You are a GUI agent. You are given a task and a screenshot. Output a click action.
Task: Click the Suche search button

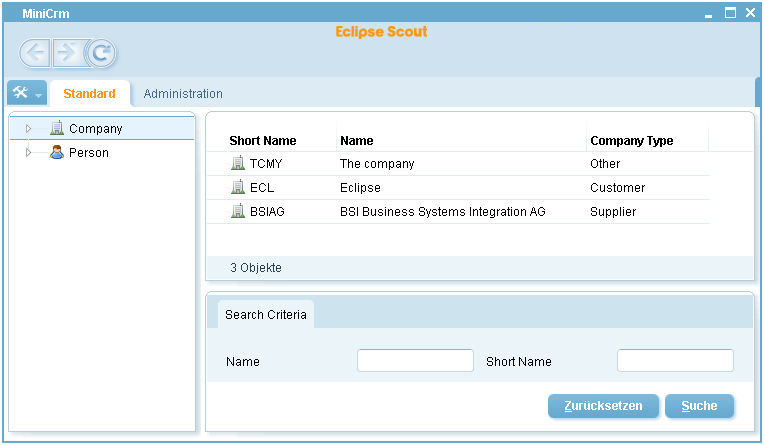[x=699, y=406]
